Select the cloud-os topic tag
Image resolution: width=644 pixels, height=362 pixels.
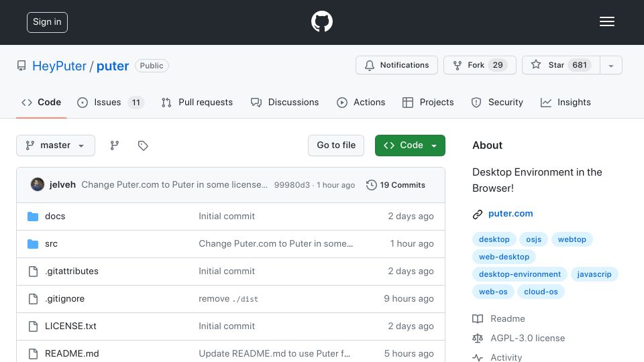point(541,292)
